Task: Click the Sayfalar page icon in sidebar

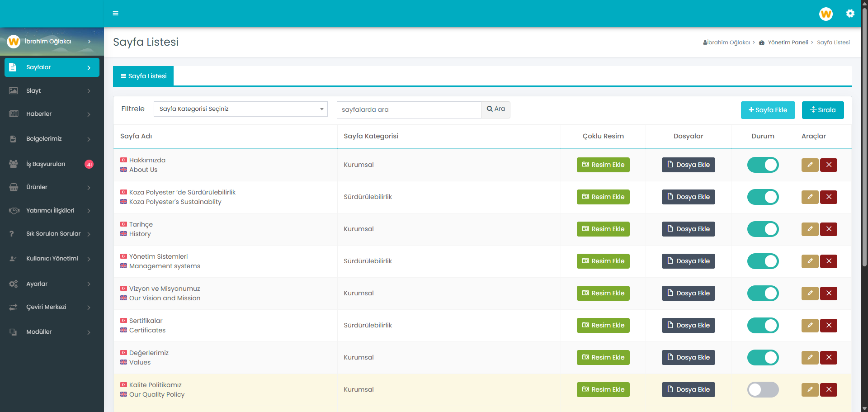Action: pyautogui.click(x=13, y=67)
